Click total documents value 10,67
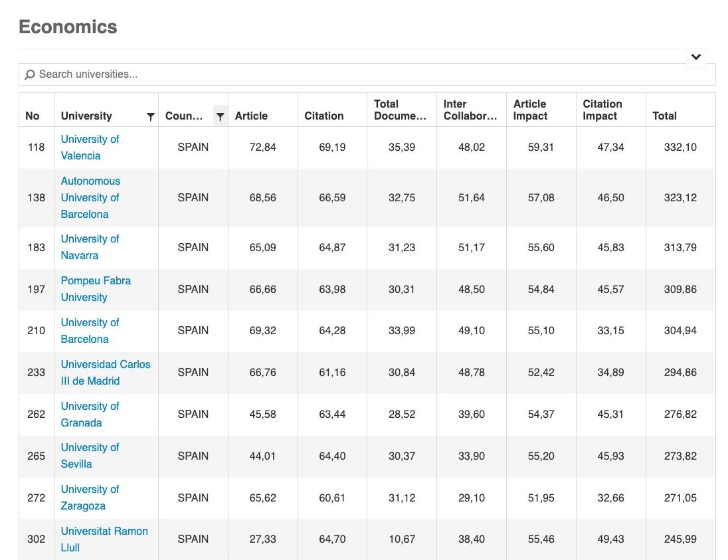This screenshot has width=728, height=560. point(402,539)
